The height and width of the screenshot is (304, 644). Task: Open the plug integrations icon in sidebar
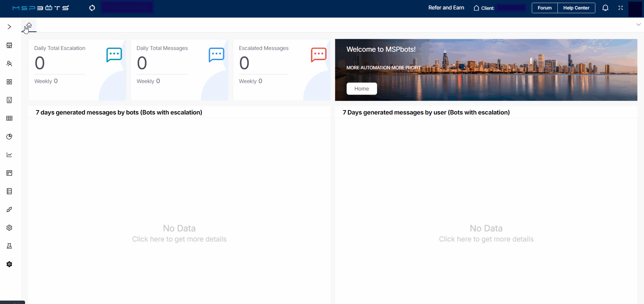(9, 209)
